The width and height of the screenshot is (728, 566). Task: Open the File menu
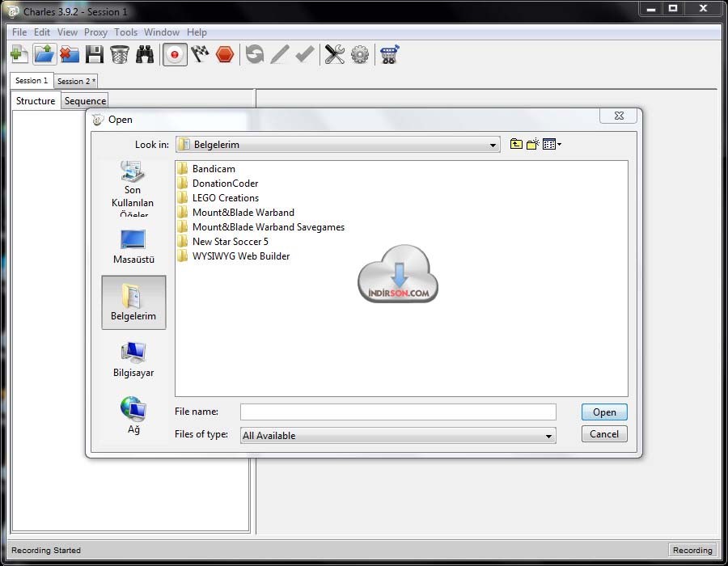19,32
